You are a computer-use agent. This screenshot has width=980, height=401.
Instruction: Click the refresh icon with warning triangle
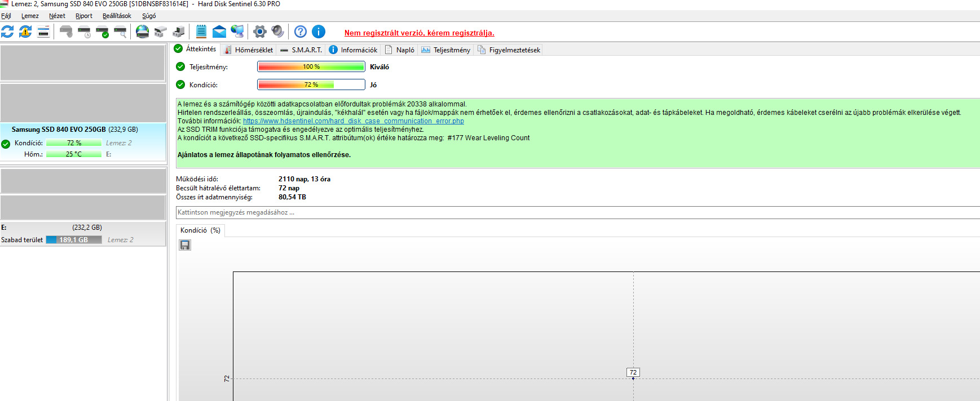pos(25,32)
